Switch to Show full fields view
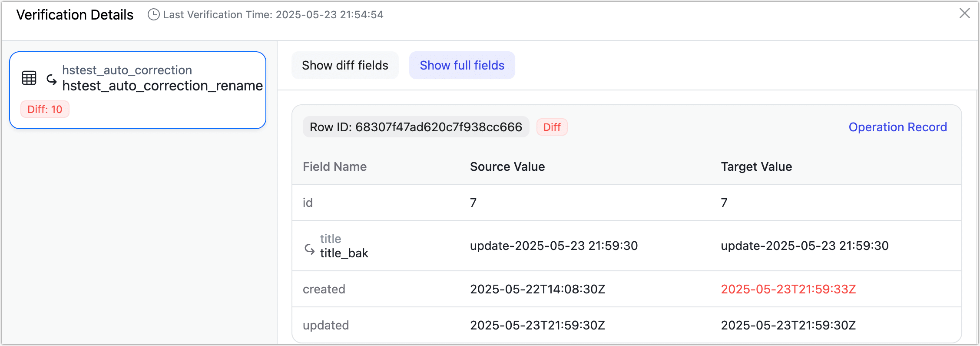The image size is (980, 346). click(x=462, y=65)
